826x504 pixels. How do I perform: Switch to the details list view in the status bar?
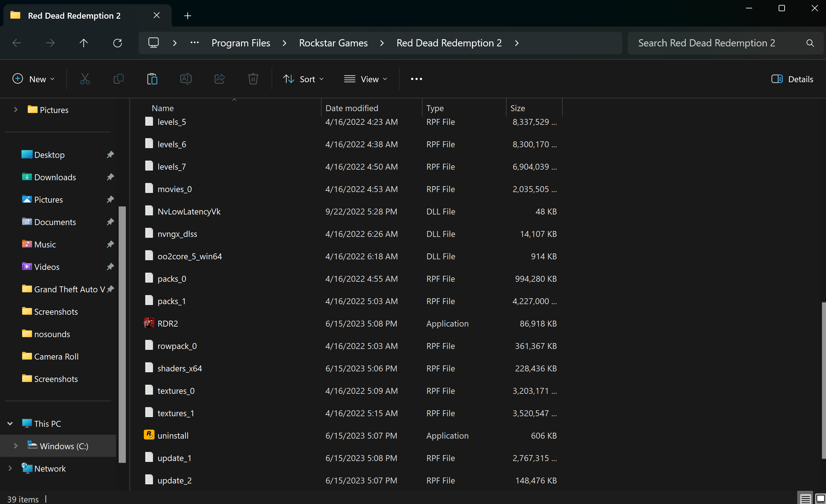click(805, 498)
